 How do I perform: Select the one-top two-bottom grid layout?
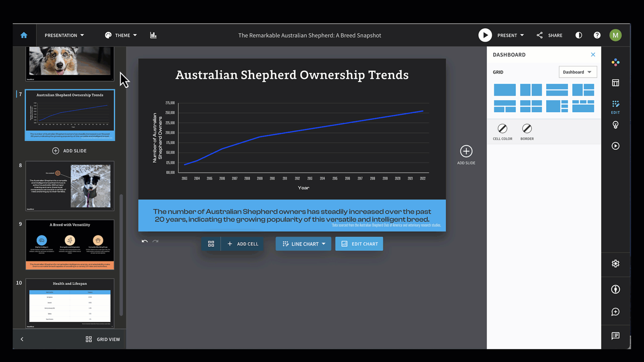(x=504, y=106)
